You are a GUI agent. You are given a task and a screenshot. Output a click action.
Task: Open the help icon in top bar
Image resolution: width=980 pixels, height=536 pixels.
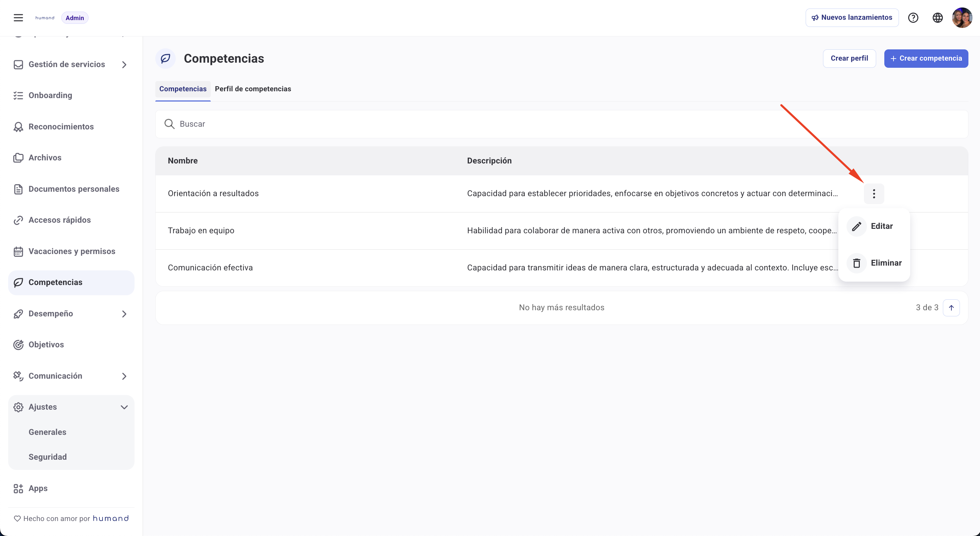coord(913,17)
